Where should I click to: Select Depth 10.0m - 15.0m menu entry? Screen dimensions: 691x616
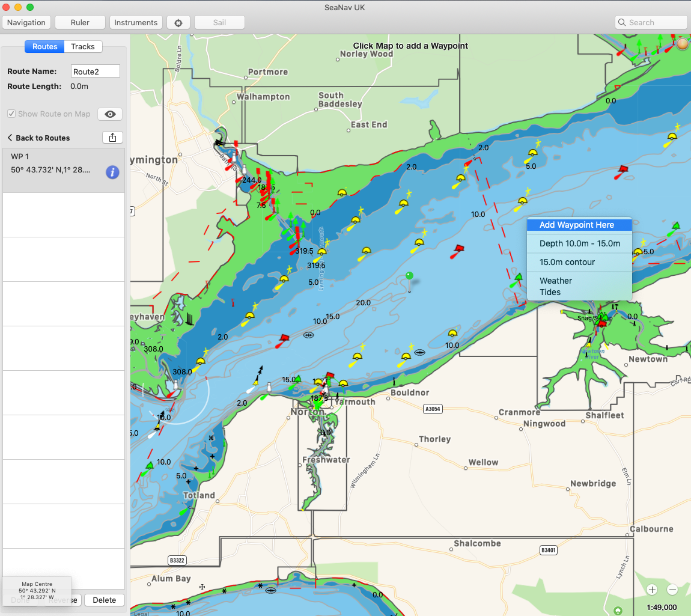(579, 243)
